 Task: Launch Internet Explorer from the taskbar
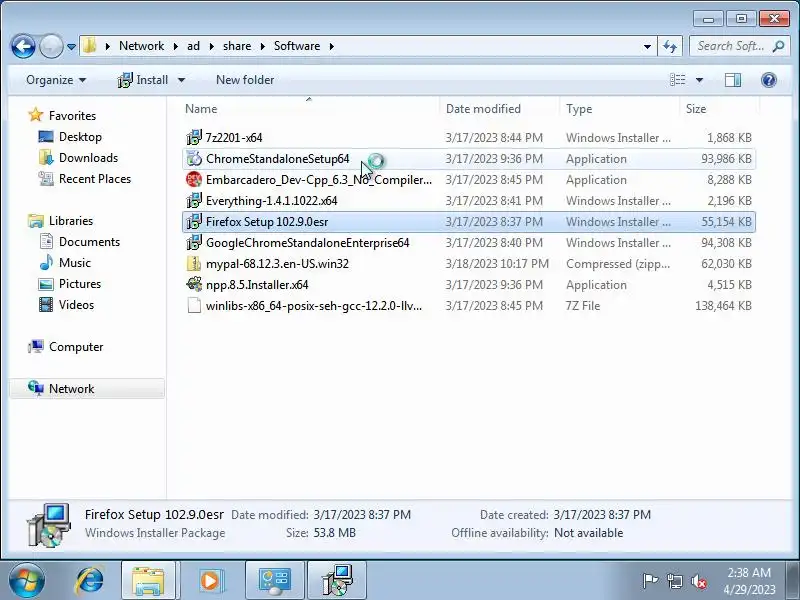point(90,581)
